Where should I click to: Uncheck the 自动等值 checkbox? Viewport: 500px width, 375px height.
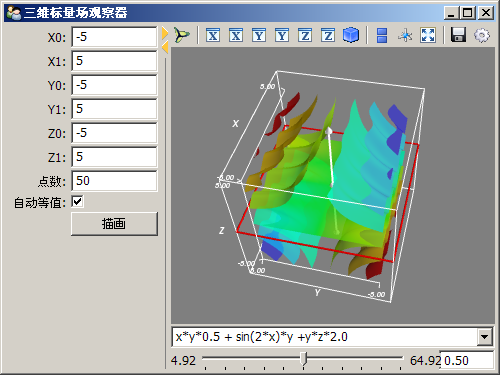coord(77,202)
